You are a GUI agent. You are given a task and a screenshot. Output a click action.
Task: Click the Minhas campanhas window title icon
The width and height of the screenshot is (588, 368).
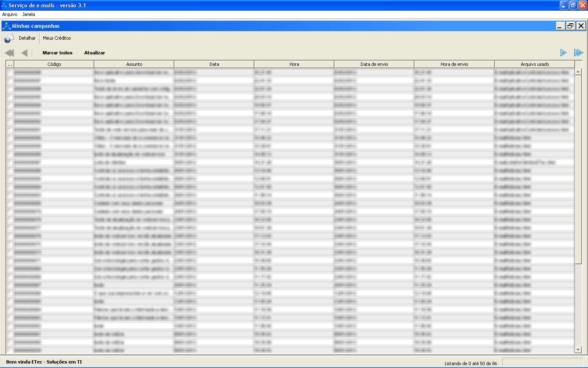pyautogui.click(x=7, y=26)
